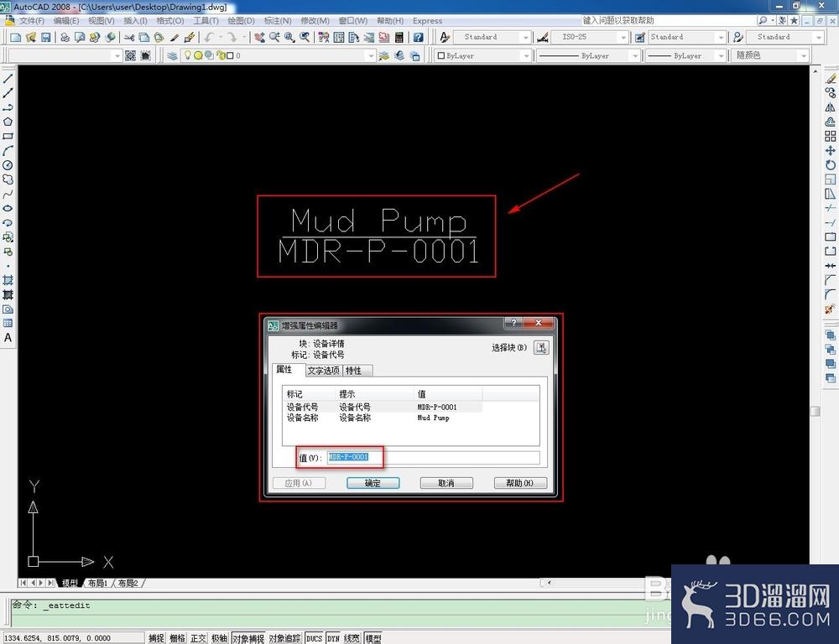Select the Polygon tool
This screenshot has height=644, width=839.
(x=8, y=122)
